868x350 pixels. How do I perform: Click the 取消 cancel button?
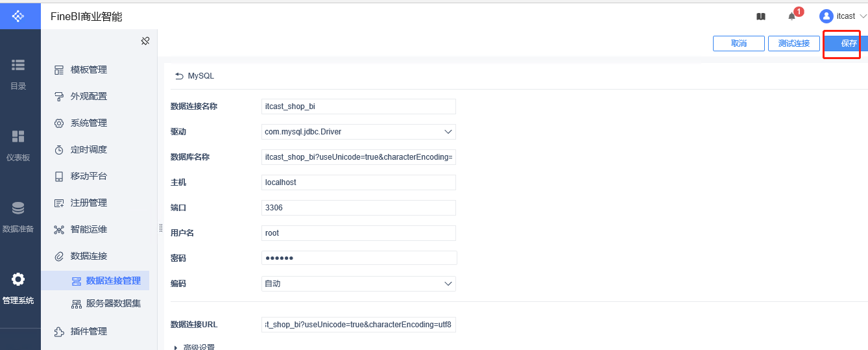pyautogui.click(x=739, y=44)
